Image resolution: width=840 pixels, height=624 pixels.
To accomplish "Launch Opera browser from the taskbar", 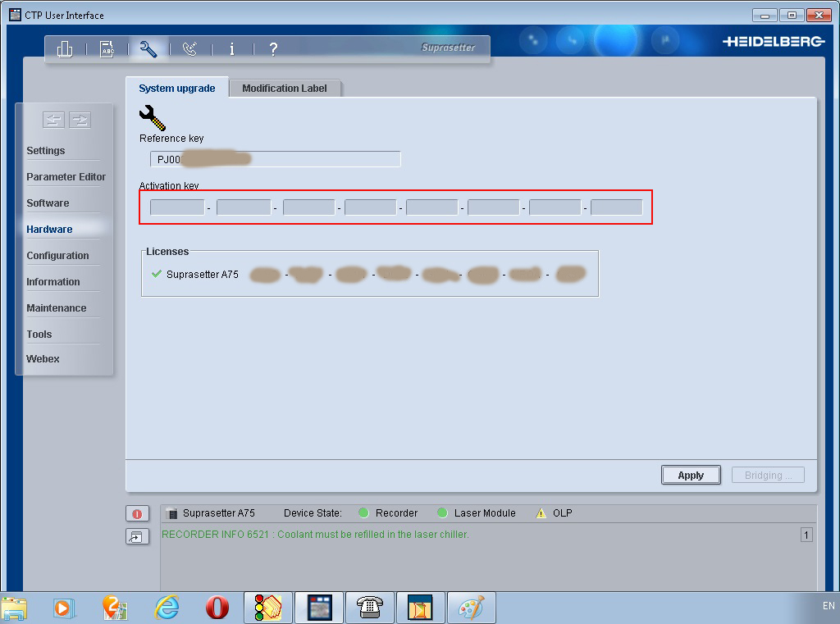I will [217, 608].
